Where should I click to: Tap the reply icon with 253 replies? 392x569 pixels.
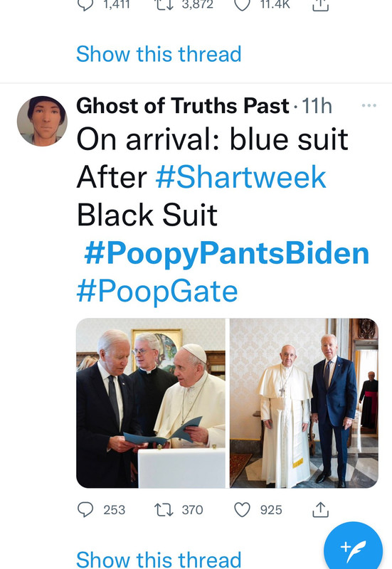coord(85,509)
